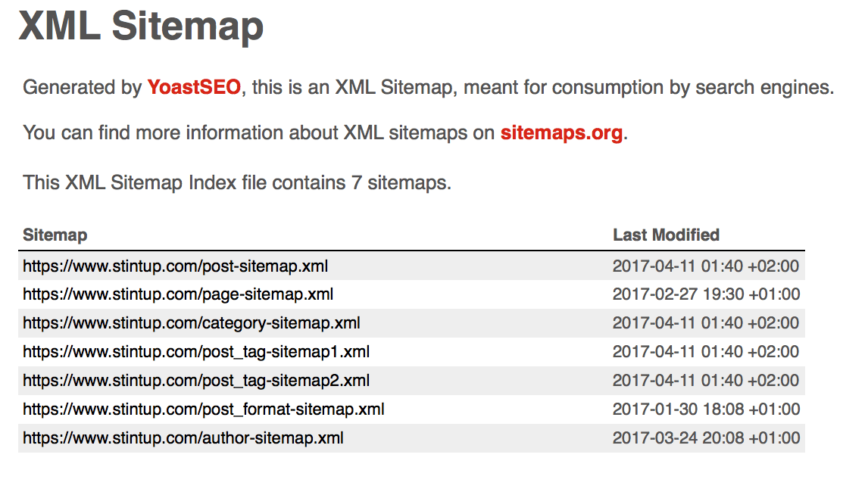The width and height of the screenshot is (868, 492).
Task: Open the post-sitemap.xml URL
Action: pyautogui.click(x=175, y=266)
